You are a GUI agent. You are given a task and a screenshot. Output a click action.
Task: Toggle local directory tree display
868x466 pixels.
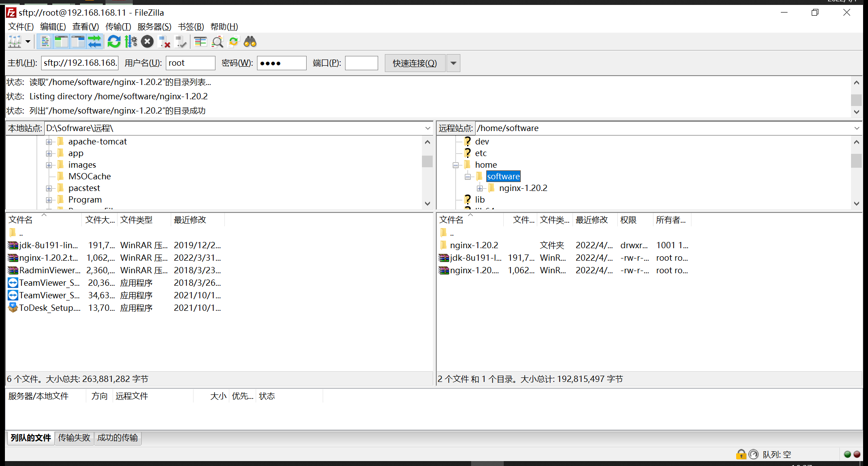pyautogui.click(x=61, y=42)
